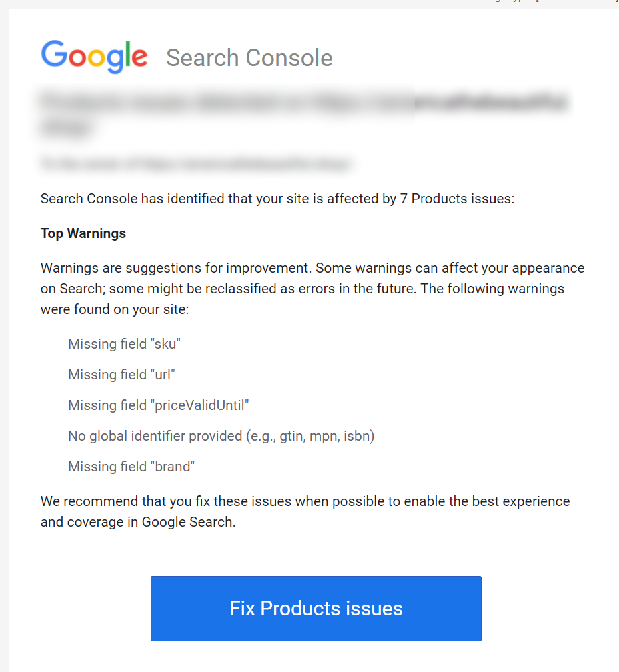Select the '7 Products issues' sentence
Screen dimensions: 619x672
coord(277,199)
